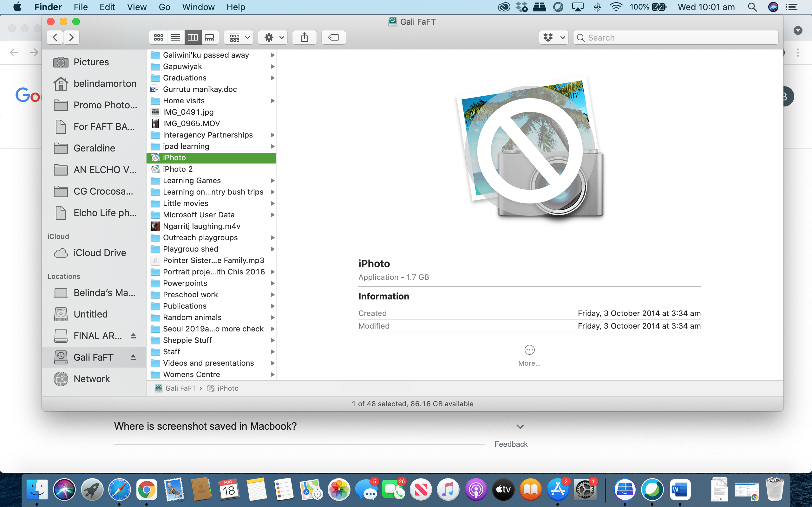
Task: Switch to list view in toolbar
Action: tap(175, 37)
